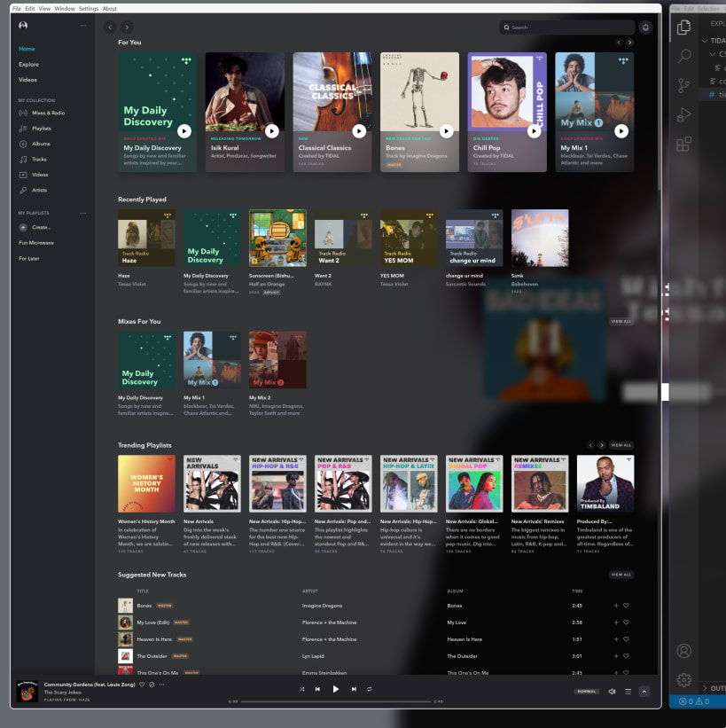Play the Chill Pop card

[535, 131]
